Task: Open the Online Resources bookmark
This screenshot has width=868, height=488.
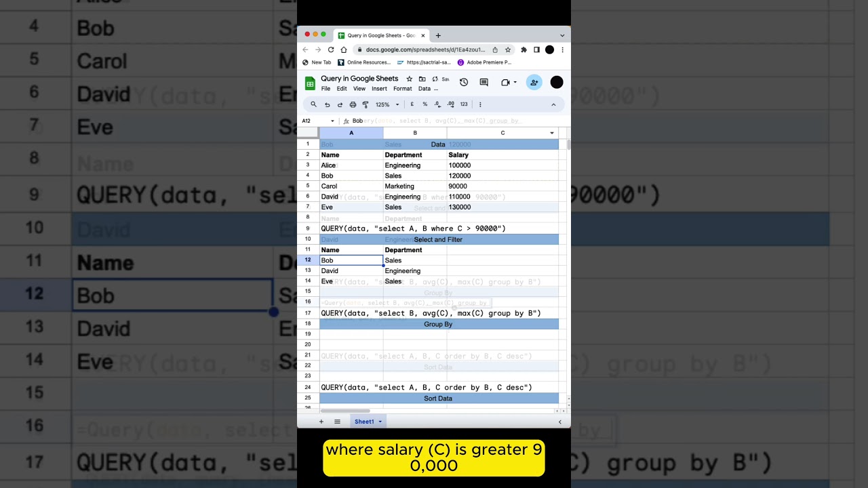Action: point(364,62)
